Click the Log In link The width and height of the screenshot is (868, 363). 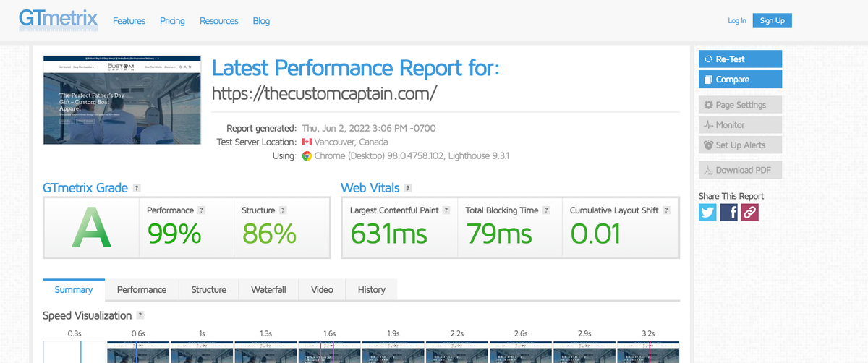coord(736,20)
